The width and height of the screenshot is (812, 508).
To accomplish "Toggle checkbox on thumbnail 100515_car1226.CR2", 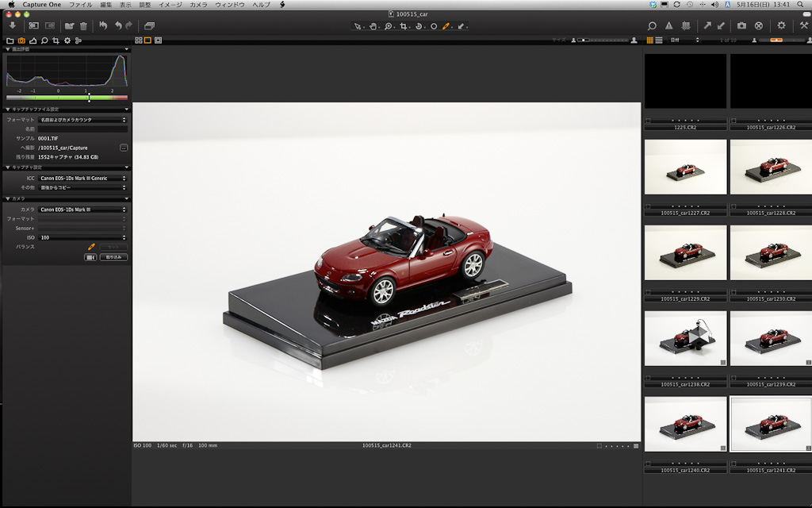I will click(734, 121).
